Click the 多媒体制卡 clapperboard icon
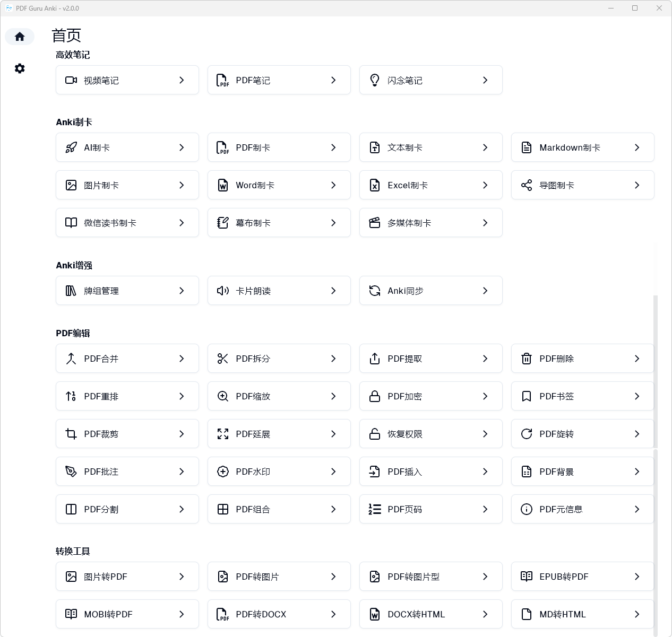This screenshot has width=672, height=637. click(x=375, y=223)
